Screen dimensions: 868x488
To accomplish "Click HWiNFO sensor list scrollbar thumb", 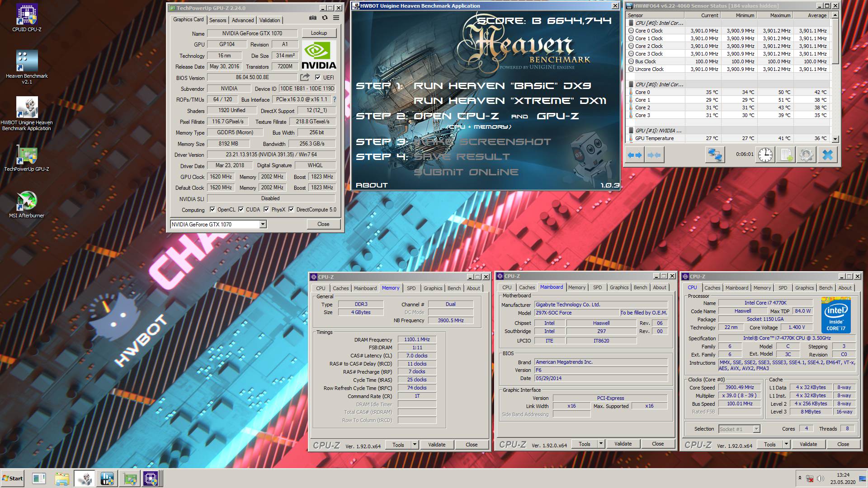I will click(x=835, y=42).
